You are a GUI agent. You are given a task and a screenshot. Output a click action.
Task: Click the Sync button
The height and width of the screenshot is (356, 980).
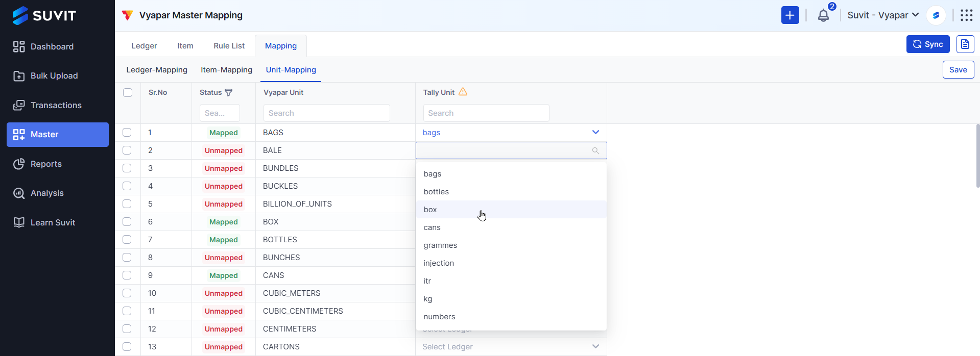pos(928,44)
